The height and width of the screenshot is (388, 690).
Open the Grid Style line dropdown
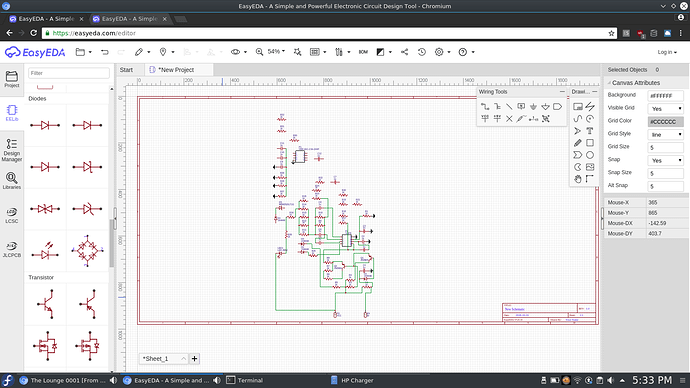[x=665, y=134]
